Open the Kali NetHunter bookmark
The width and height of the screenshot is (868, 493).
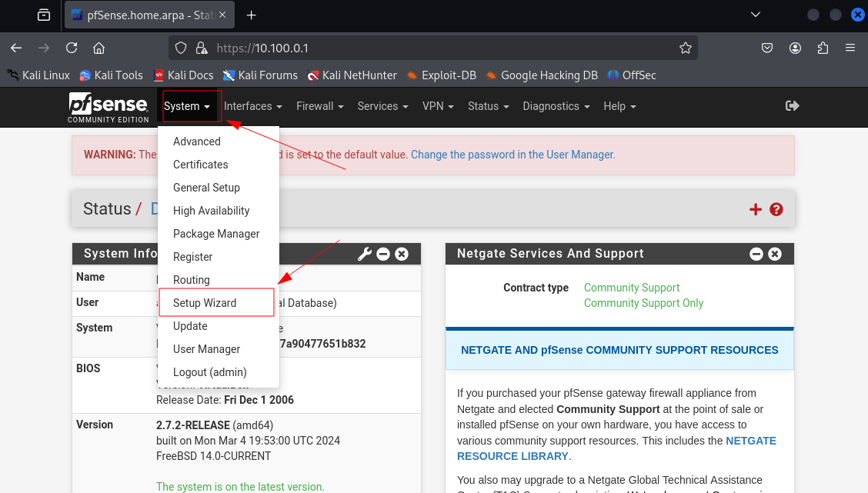click(x=352, y=75)
